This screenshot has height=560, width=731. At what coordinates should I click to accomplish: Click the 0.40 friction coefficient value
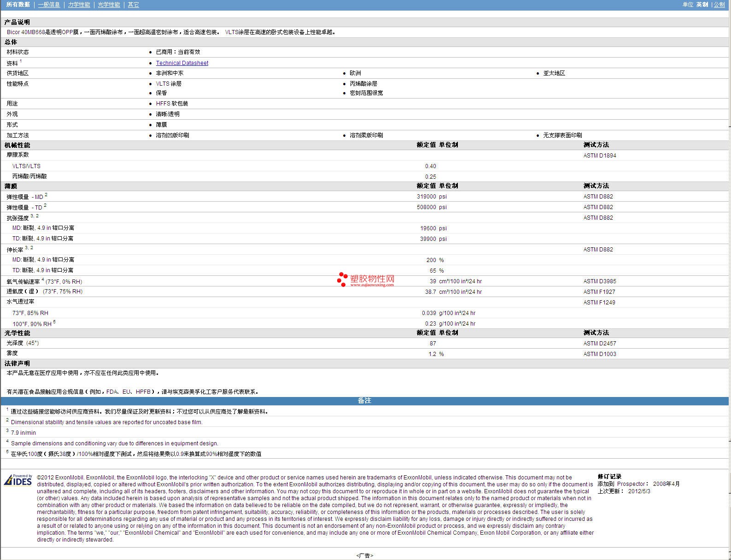[x=430, y=166]
